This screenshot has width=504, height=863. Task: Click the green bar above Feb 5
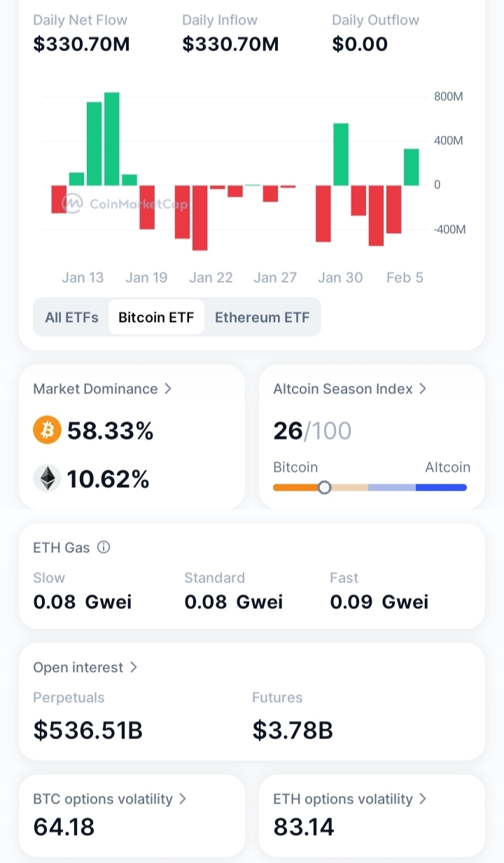pos(412,167)
